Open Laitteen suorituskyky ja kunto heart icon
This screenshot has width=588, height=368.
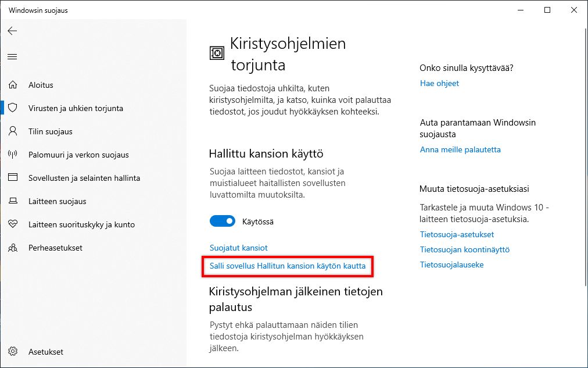point(13,224)
